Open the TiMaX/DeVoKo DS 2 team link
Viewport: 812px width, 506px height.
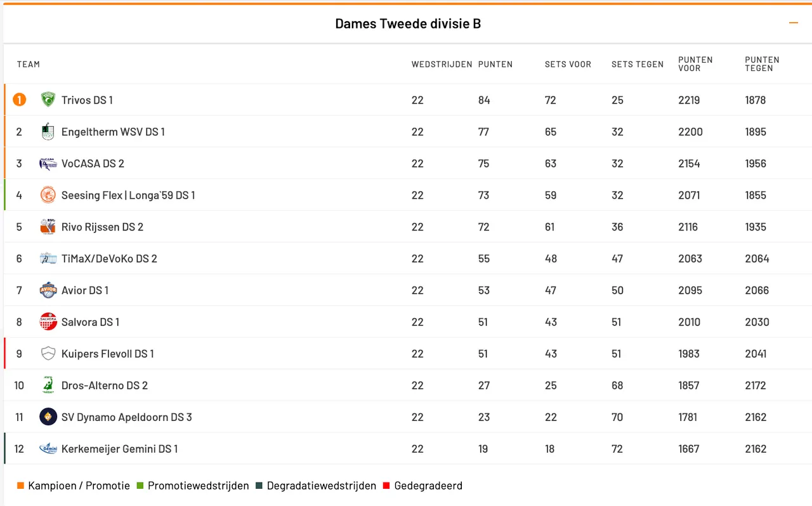tap(109, 258)
